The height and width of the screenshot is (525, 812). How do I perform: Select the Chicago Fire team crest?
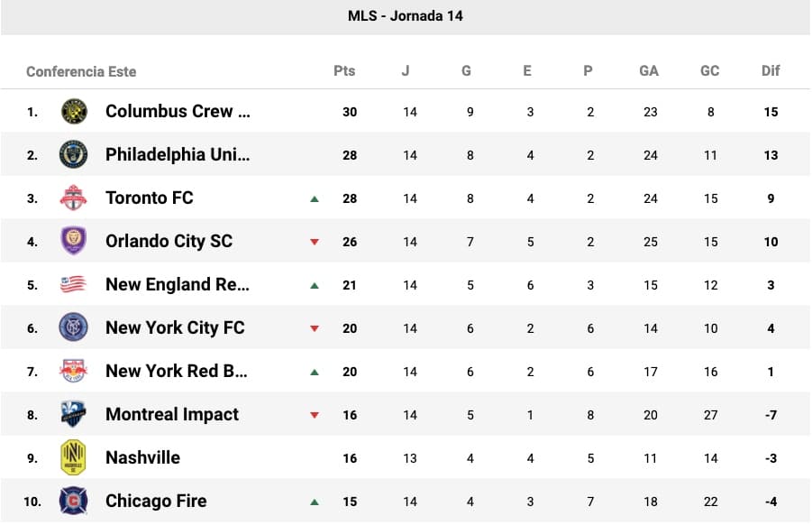click(74, 501)
